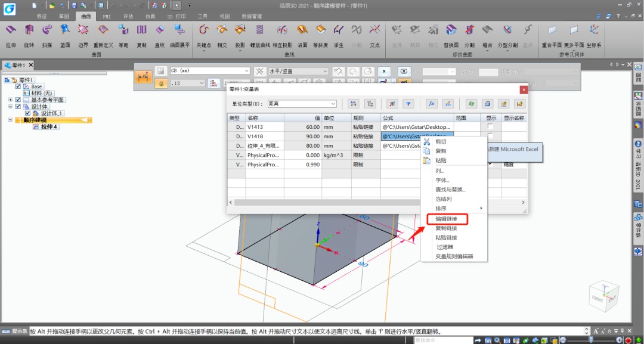Open the 坐标系 coordinate system tool
The width and height of the screenshot is (644, 344).
pyautogui.click(x=594, y=30)
